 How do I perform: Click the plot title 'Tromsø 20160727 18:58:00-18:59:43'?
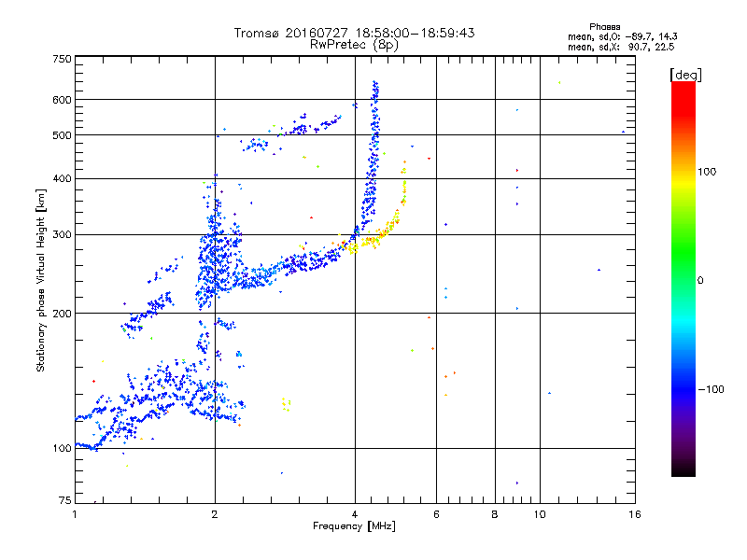point(354,33)
